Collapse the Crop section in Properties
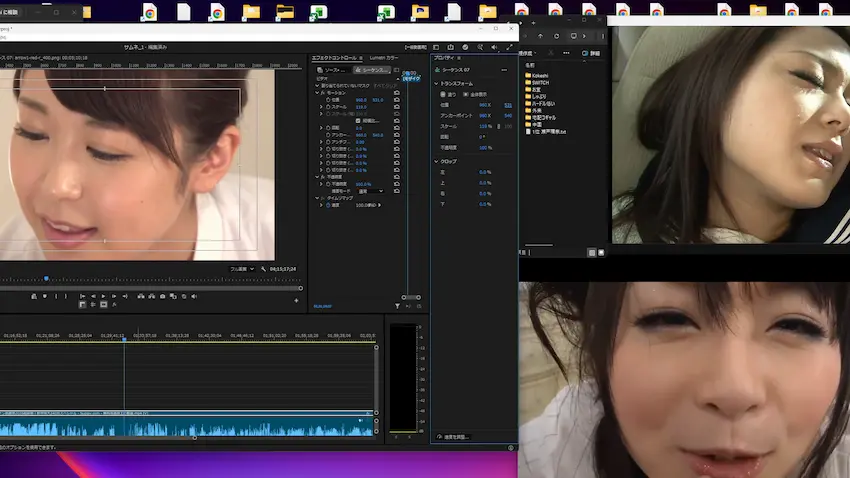 coord(436,161)
